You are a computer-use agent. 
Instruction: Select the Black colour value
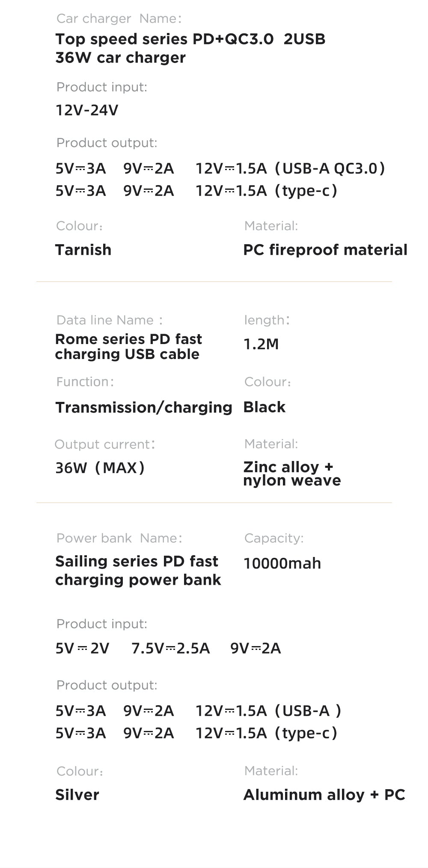tap(264, 407)
